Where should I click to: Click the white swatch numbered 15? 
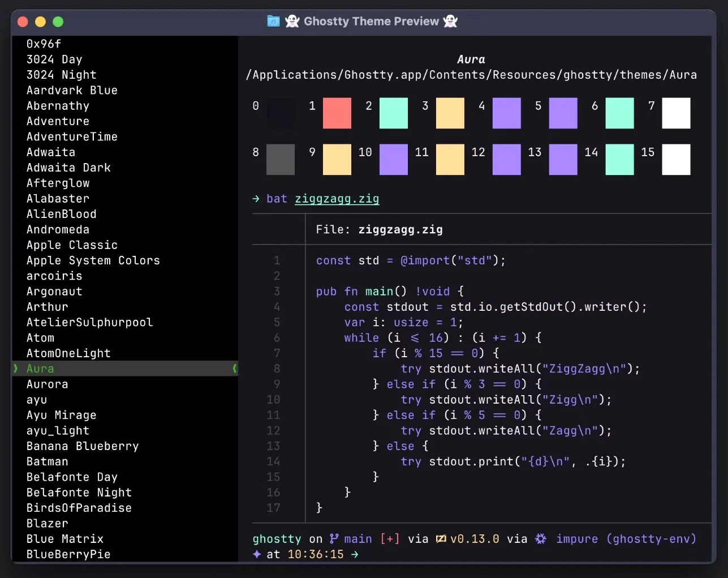click(x=676, y=160)
